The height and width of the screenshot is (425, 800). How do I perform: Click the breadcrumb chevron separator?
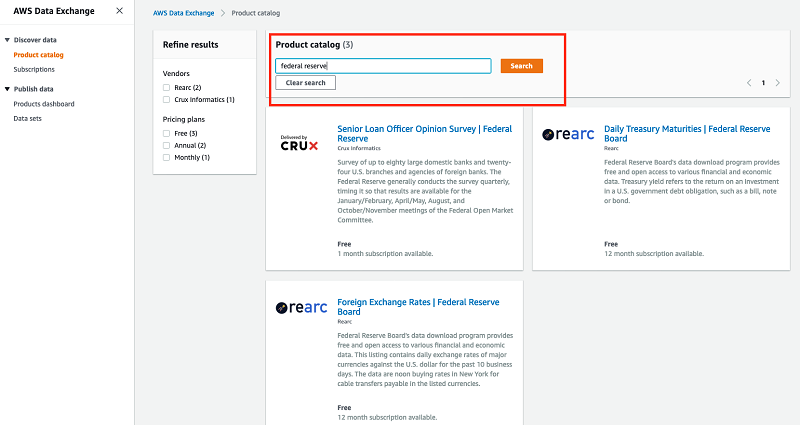pos(223,13)
